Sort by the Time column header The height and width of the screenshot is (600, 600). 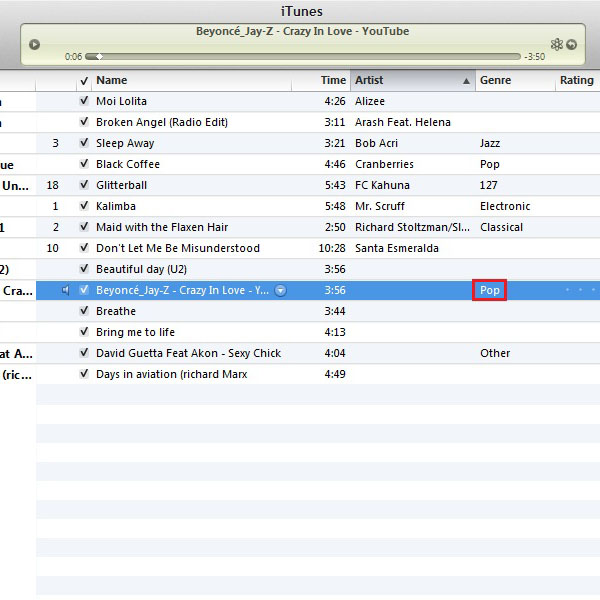coord(333,80)
